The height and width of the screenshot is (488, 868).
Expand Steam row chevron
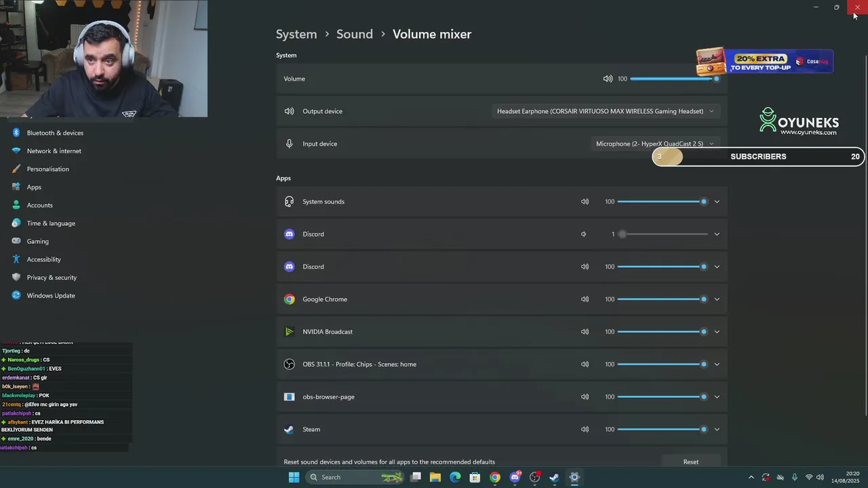(x=717, y=429)
